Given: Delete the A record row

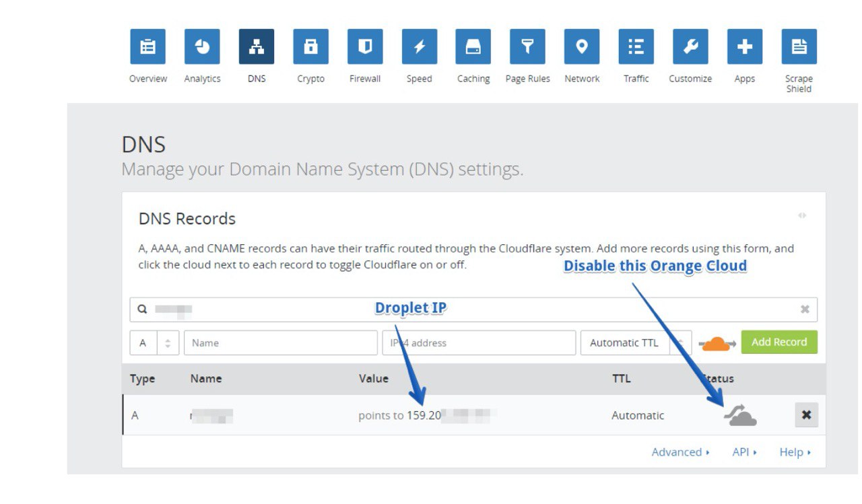Looking at the screenshot, I should (x=806, y=415).
